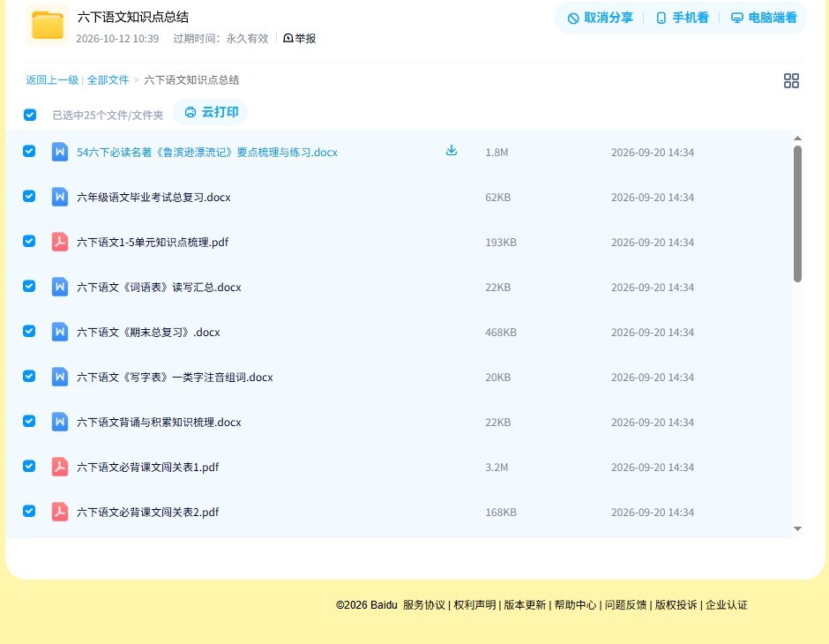Click the share time 2026-10-12 10:39

click(x=117, y=39)
